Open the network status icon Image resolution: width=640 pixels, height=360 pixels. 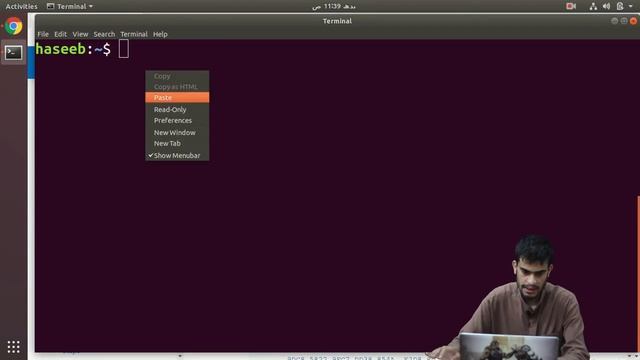coord(593,6)
